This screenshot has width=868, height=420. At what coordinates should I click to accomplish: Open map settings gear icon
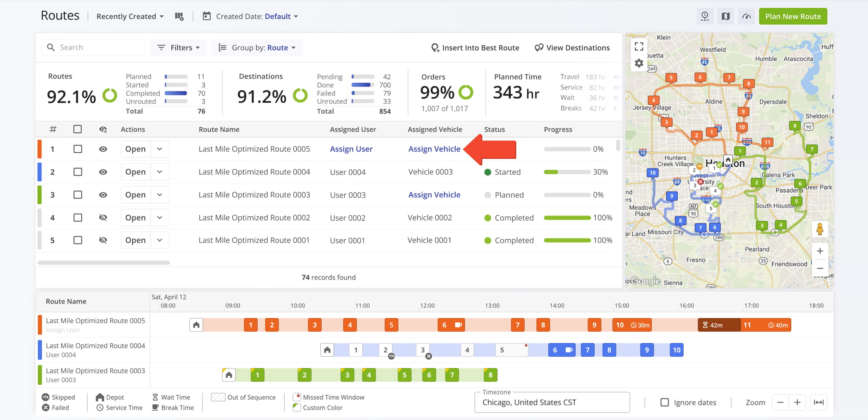point(639,63)
